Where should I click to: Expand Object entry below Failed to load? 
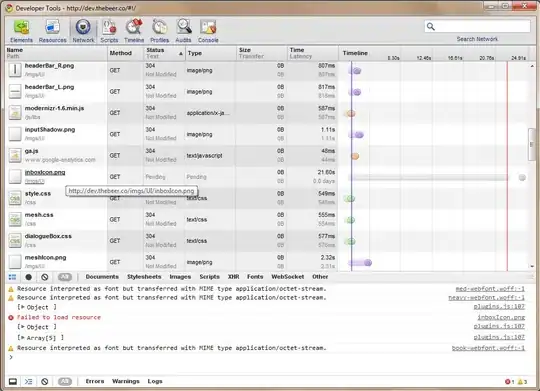[x=23, y=327]
